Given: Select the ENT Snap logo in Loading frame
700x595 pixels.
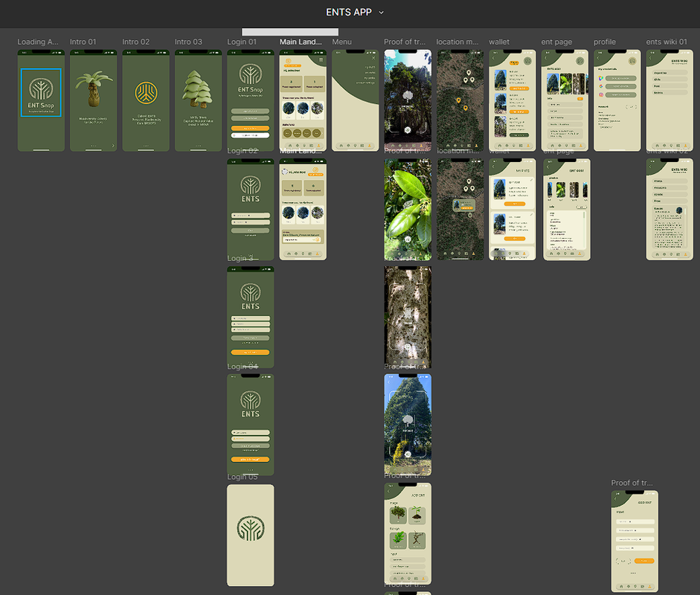Looking at the screenshot, I should tap(41, 93).
